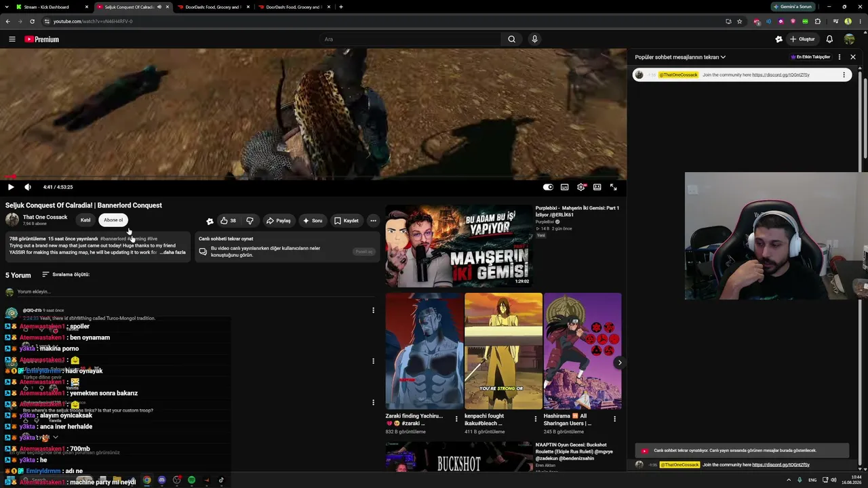Enter fullscreen from the player controls
Image resolution: width=868 pixels, height=488 pixels.
point(614,187)
